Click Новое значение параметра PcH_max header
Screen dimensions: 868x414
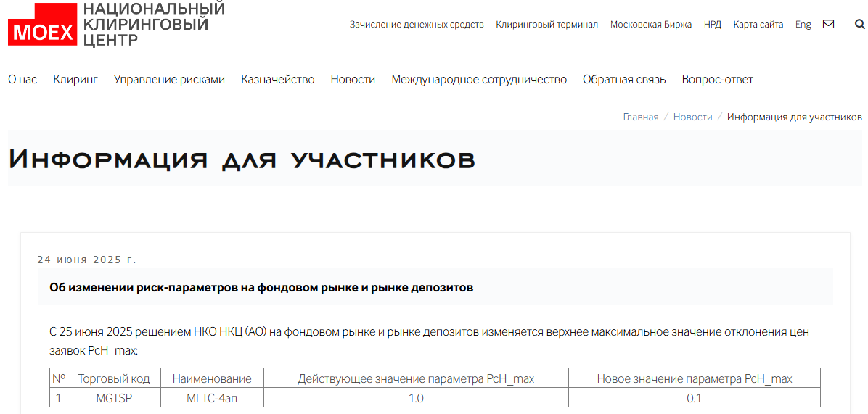coord(694,378)
